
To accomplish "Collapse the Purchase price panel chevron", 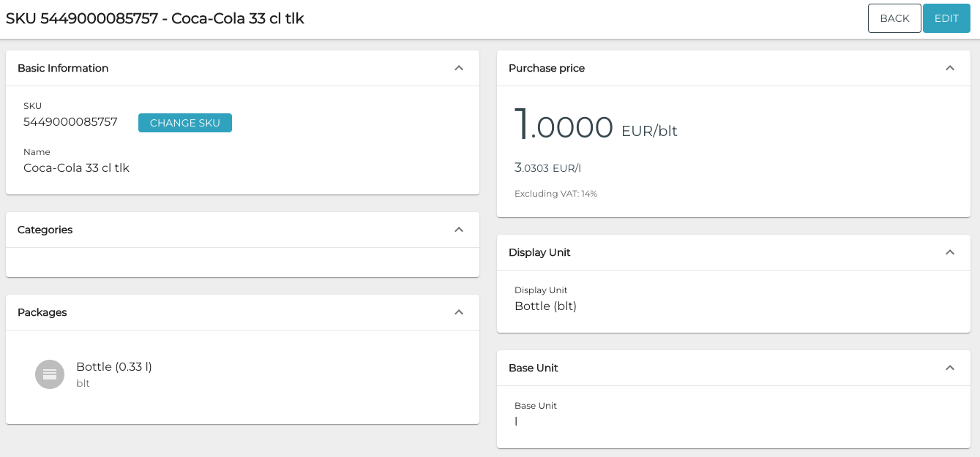I will 950,68.
